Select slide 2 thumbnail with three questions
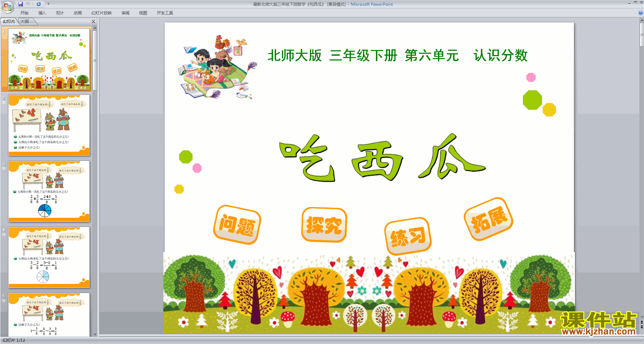 49,125
